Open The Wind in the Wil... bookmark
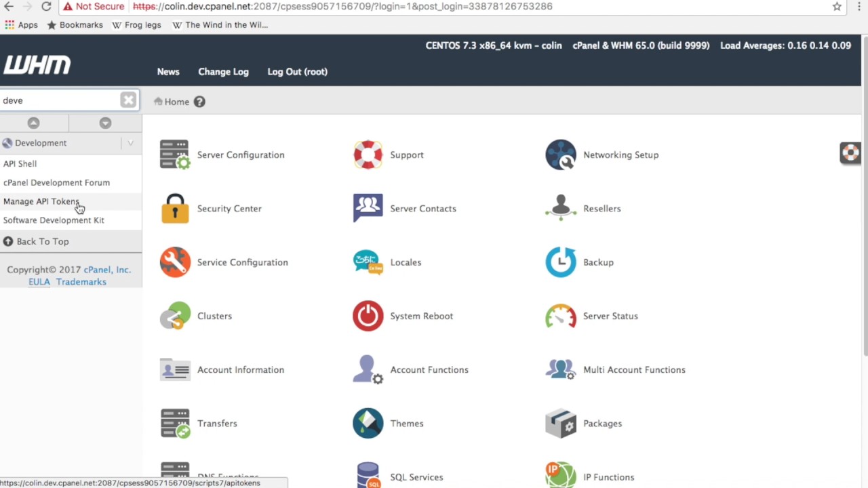The width and height of the screenshot is (868, 488). click(x=220, y=25)
